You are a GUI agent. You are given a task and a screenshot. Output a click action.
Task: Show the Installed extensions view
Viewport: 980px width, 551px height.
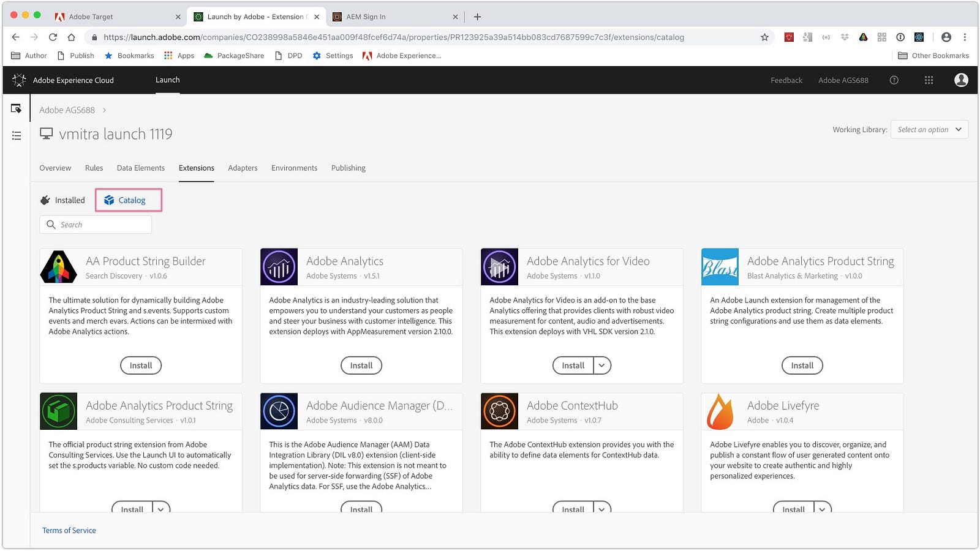[62, 200]
